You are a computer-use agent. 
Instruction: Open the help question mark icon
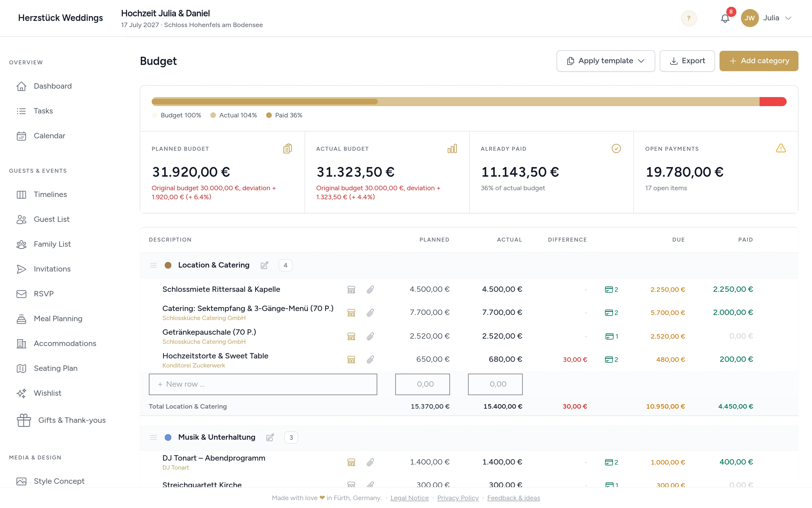point(689,18)
